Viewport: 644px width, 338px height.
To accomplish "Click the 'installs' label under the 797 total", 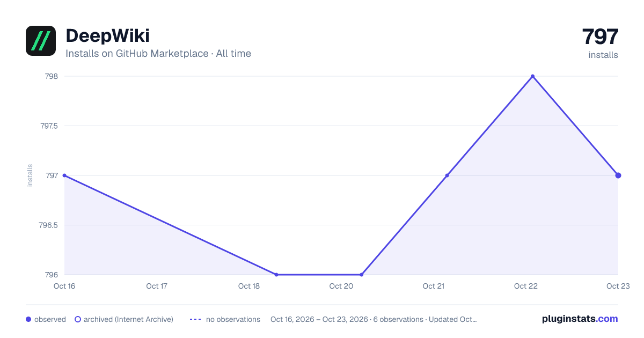I will point(603,55).
